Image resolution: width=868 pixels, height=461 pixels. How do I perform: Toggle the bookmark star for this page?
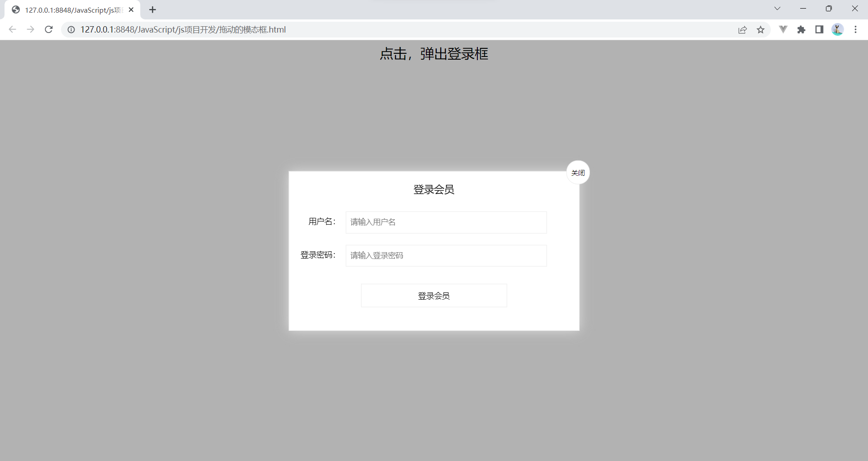pos(761,29)
